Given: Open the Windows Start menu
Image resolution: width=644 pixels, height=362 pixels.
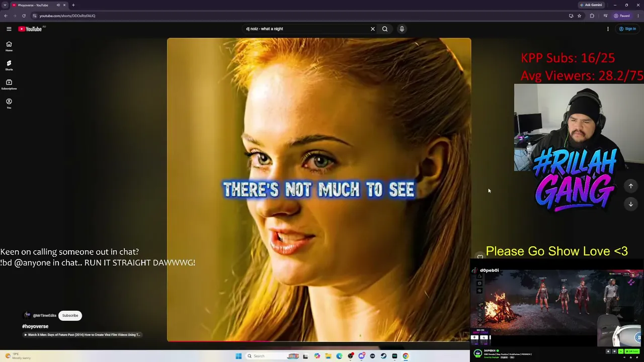Looking at the screenshot, I should 238,356.
